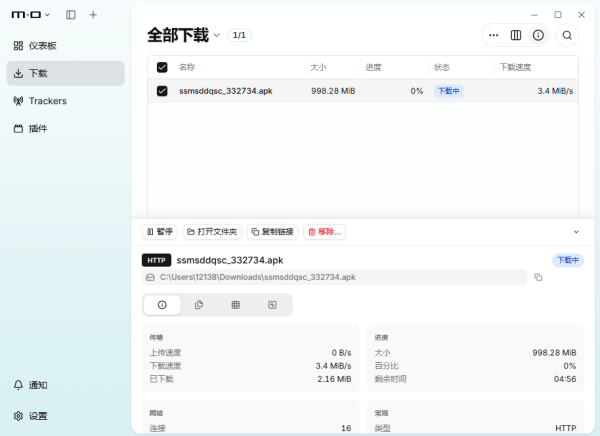Open the Trackers sidebar item
This screenshot has height=436, width=600.
[x=65, y=101]
